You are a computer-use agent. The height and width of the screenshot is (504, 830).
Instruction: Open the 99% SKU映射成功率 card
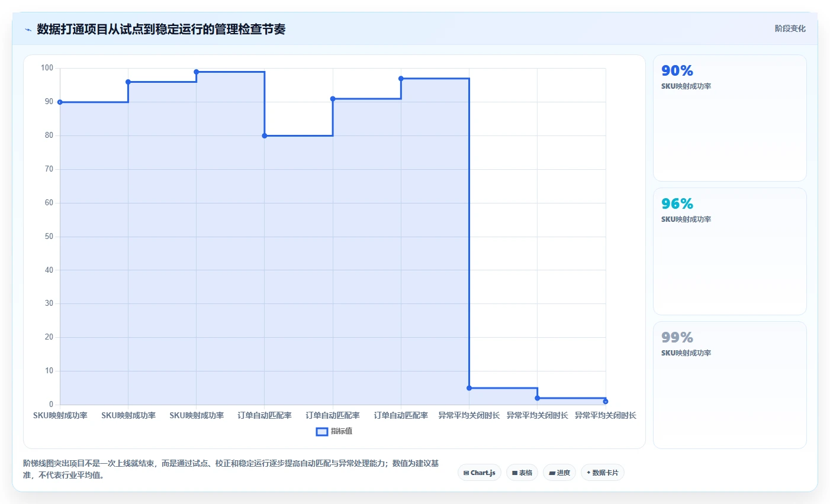coord(729,385)
